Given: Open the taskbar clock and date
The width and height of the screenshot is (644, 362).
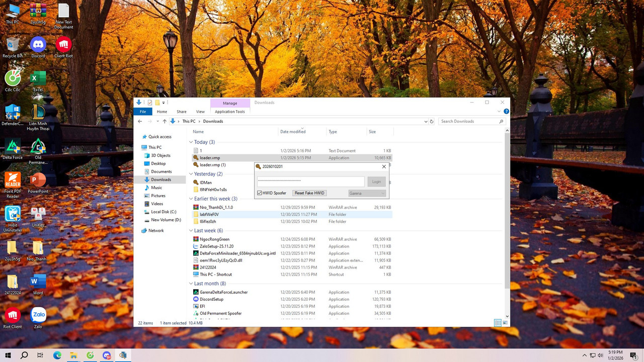Looking at the screenshot, I should tap(616, 355).
